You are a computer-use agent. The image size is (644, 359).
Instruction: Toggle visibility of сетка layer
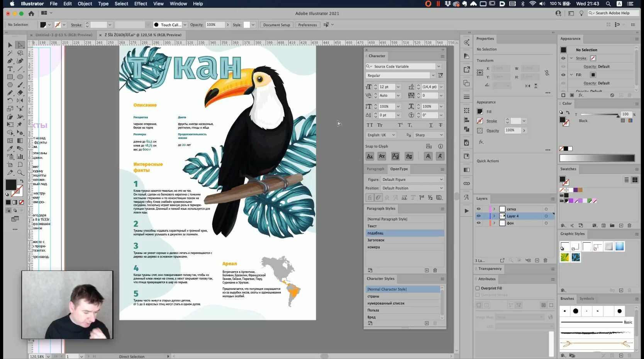(479, 209)
